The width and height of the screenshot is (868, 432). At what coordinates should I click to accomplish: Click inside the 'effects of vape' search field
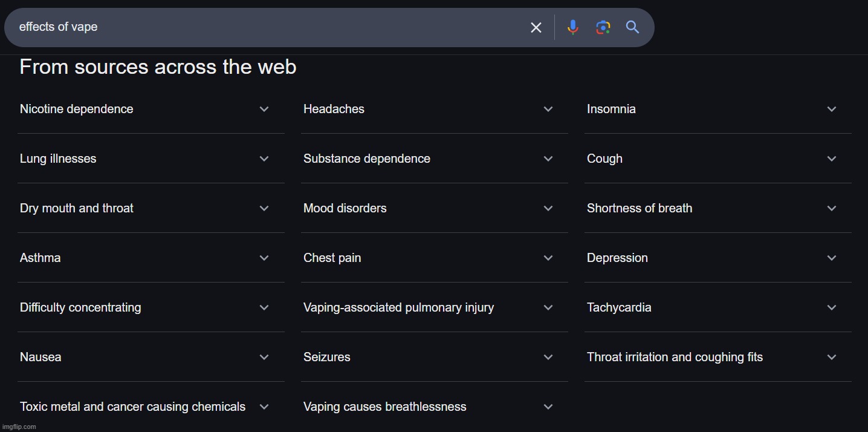(x=266, y=27)
